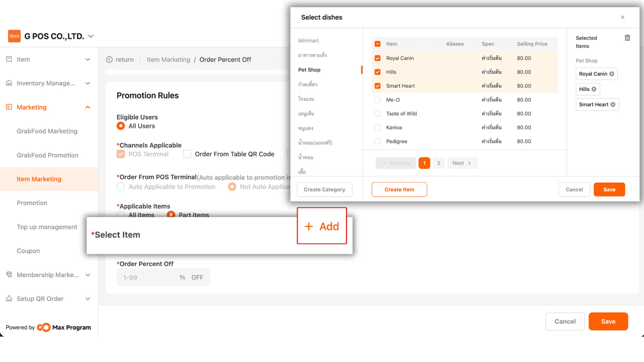Image resolution: width=644 pixels, height=362 pixels.
Task: Click the Membership Marketing sidebar icon
Action: (x=9, y=275)
